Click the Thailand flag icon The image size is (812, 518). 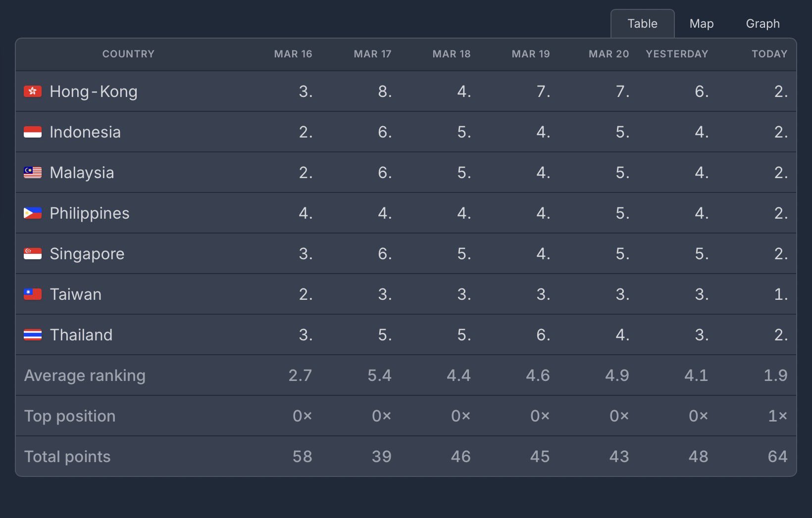point(33,335)
